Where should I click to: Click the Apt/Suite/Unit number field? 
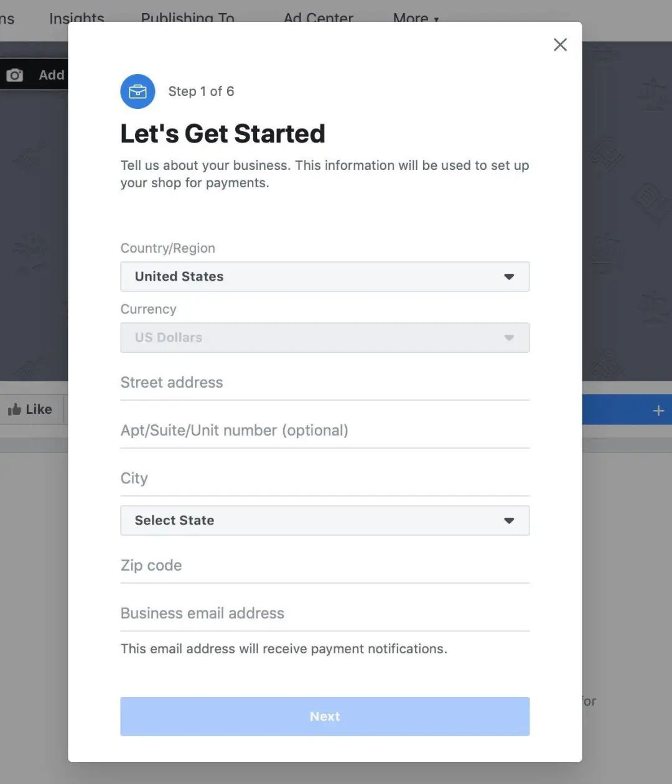[x=325, y=430]
